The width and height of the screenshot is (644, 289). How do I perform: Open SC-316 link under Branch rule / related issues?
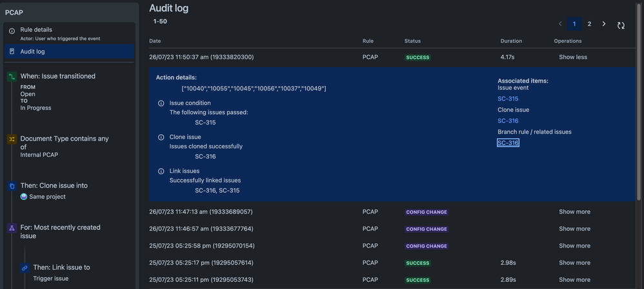(x=508, y=143)
